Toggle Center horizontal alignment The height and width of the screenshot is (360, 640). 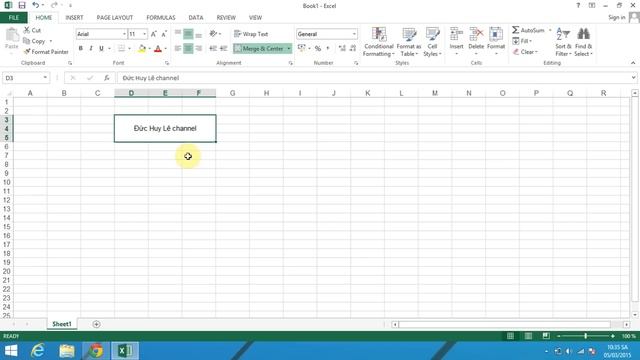[188, 48]
